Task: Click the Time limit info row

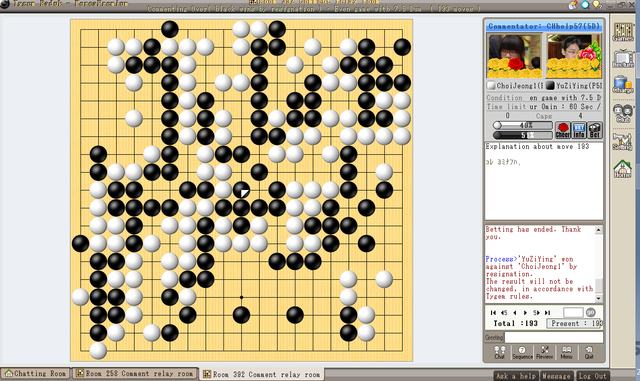Action: 544,107
